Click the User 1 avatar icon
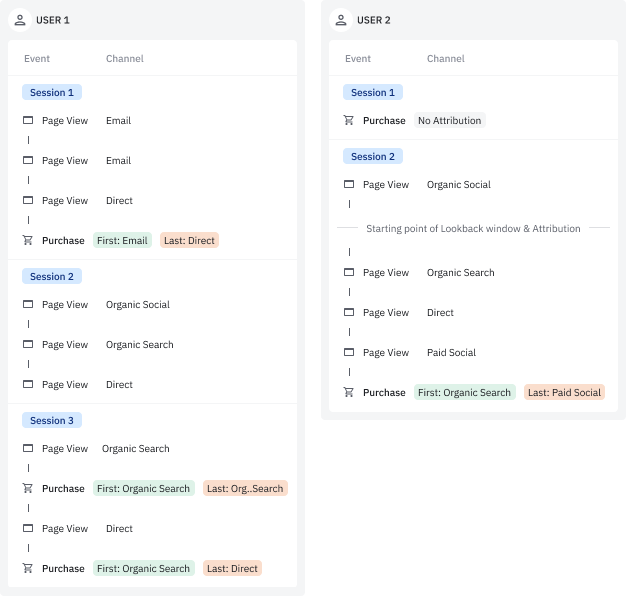 tap(20, 20)
